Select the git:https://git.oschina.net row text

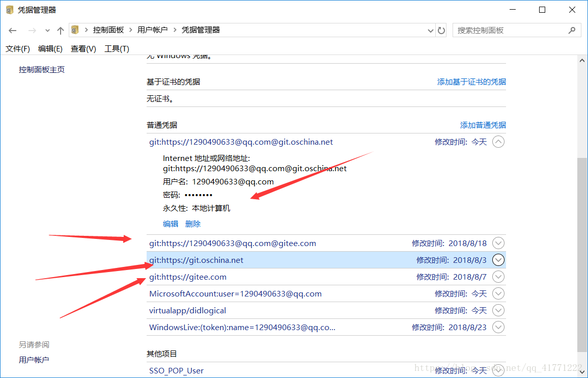click(196, 260)
